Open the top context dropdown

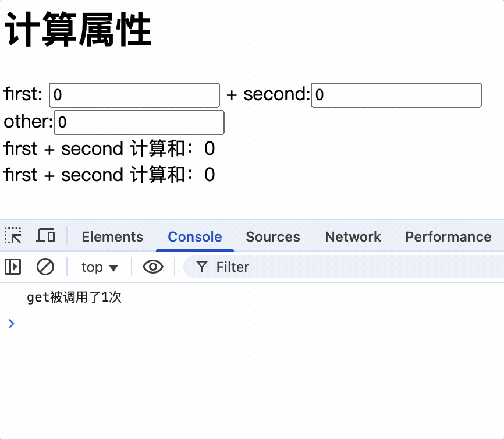point(100,267)
